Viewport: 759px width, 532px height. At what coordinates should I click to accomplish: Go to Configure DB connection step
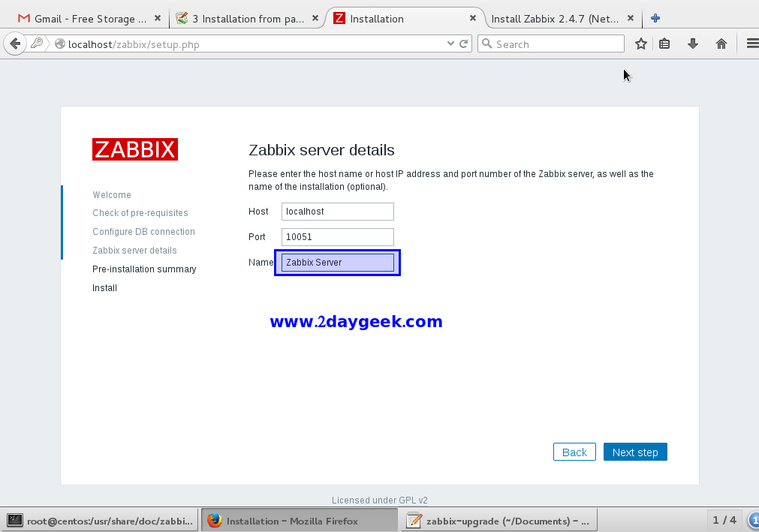143,232
